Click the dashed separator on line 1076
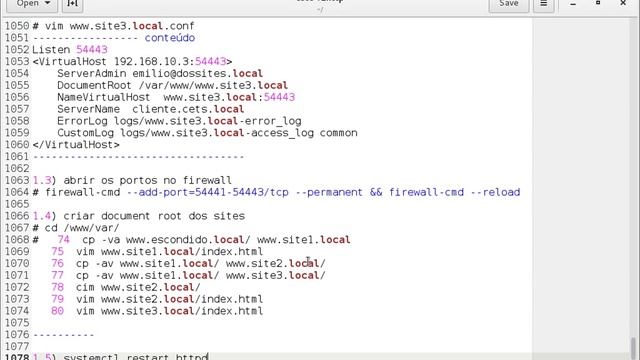Viewport: 640px width, 360px height. click(x=63, y=334)
